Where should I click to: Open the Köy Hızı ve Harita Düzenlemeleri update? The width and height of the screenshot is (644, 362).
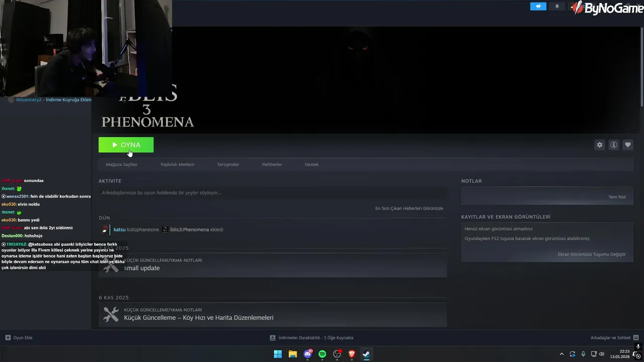tap(273, 315)
